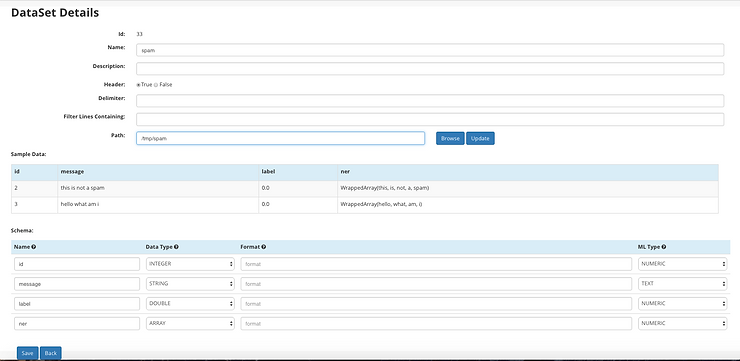Click the schema name field for id
The image size is (740, 361).
(x=77, y=264)
